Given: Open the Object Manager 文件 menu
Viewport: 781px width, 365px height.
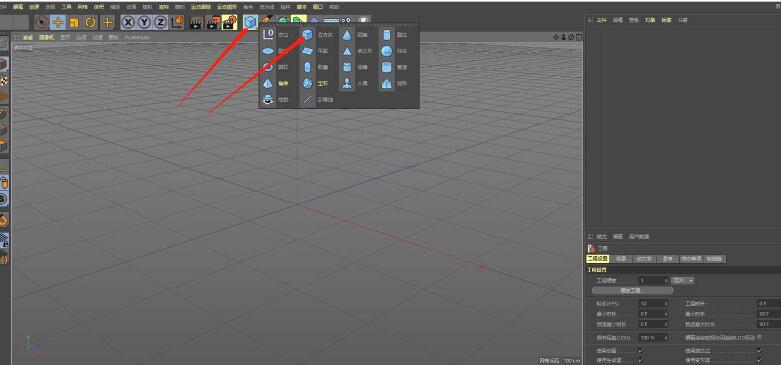Looking at the screenshot, I should tap(602, 20).
